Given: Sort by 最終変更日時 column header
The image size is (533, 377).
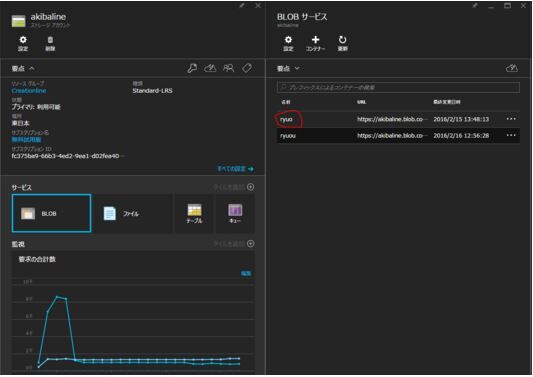Looking at the screenshot, I should point(447,102).
